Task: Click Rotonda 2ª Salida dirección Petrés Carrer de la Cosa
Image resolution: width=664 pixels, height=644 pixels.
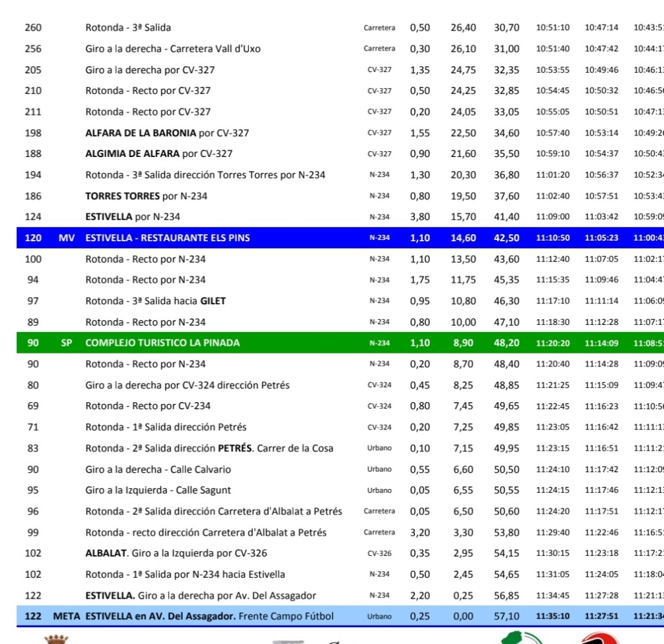Action: click(209, 448)
